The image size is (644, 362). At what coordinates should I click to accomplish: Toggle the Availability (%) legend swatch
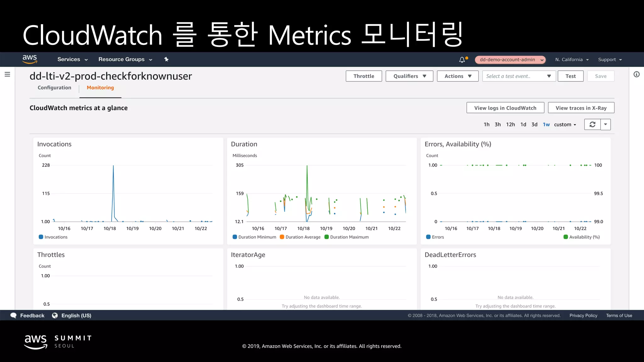point(566,237)
